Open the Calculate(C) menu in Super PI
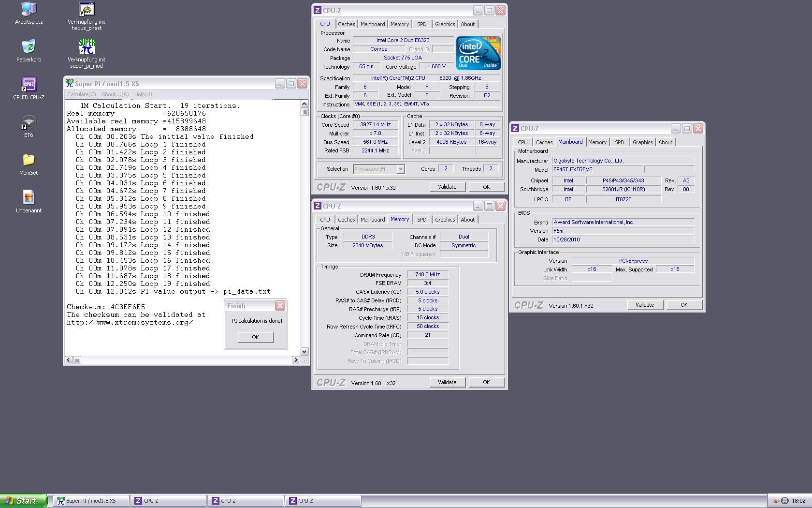The image size is (812, 508). tap(81, 94)
